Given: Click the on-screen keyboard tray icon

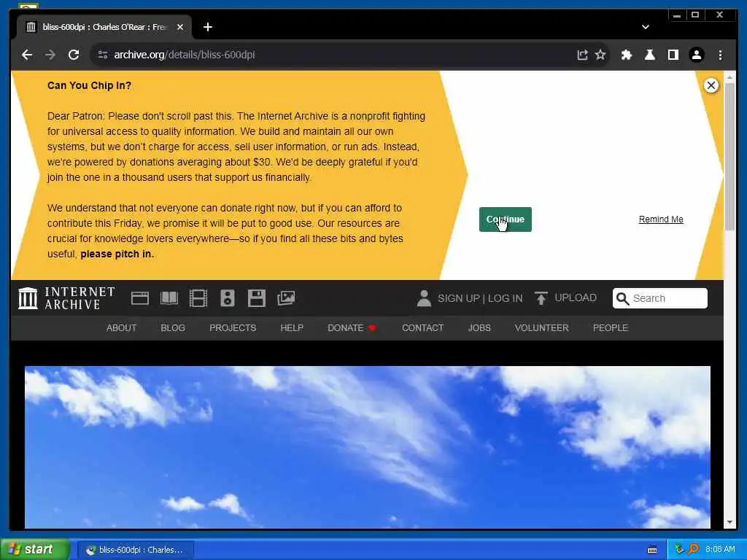Looking at the screenshot, I should [652, 550].
